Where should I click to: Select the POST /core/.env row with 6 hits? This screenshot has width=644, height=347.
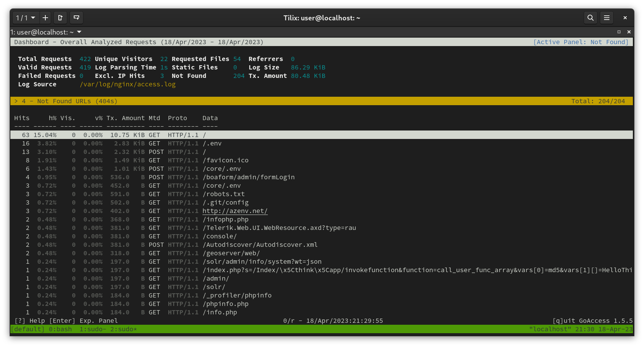point(322,169)
